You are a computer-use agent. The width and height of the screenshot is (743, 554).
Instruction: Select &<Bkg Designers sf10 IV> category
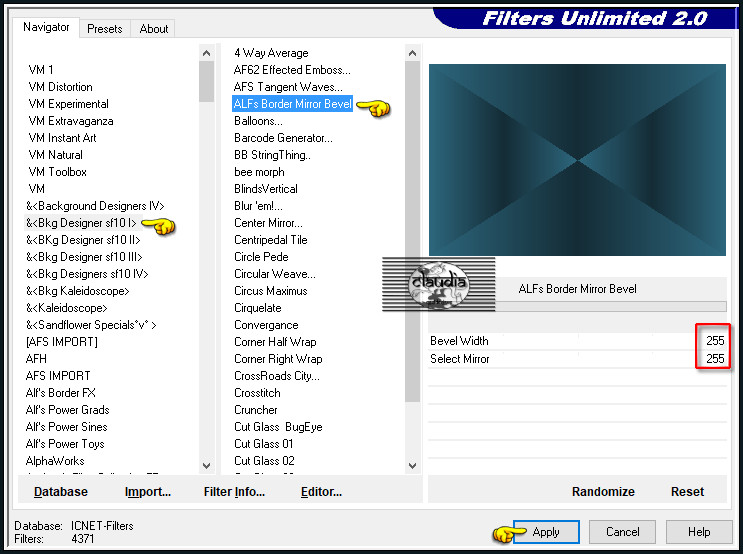[x=87, y=274]
